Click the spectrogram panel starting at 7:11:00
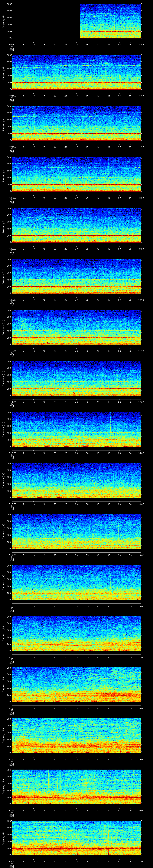The width and height of the screenshot is (153, 868). [77, 378]
